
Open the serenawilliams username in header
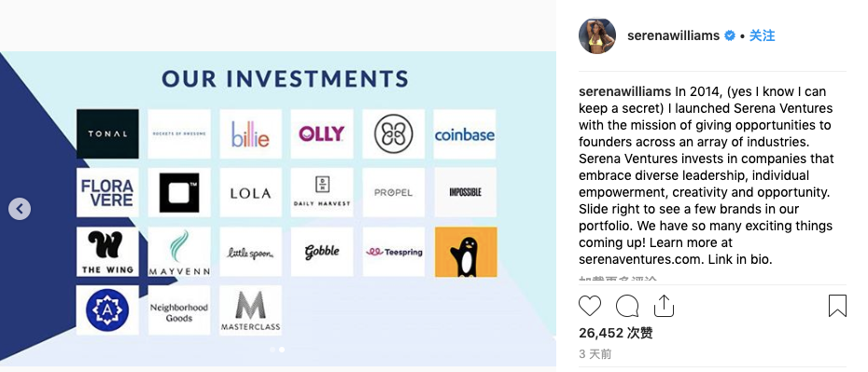tap(673, 36)
